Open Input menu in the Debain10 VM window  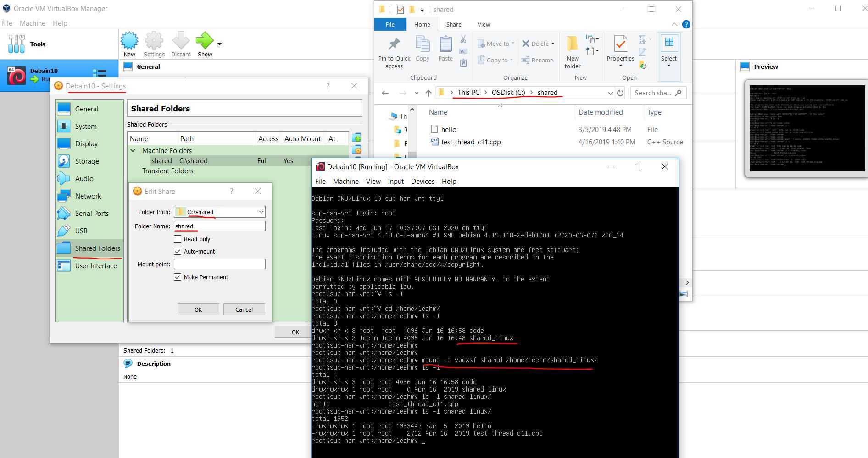pos(395,181)
